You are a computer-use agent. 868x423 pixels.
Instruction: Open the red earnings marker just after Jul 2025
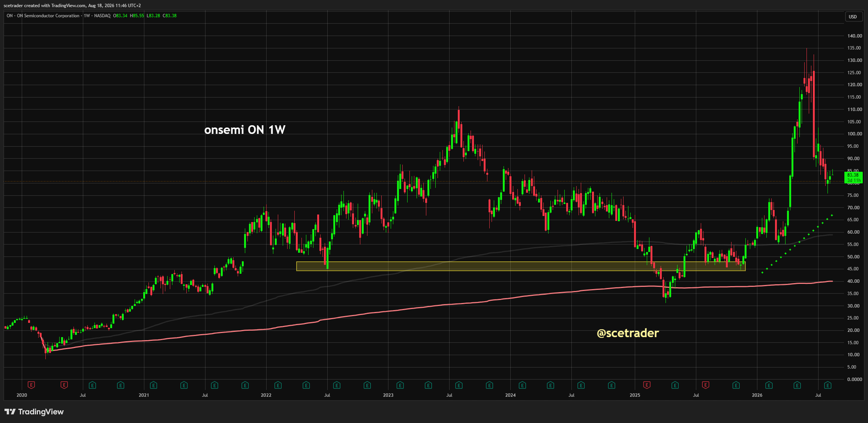coord(706,385)
